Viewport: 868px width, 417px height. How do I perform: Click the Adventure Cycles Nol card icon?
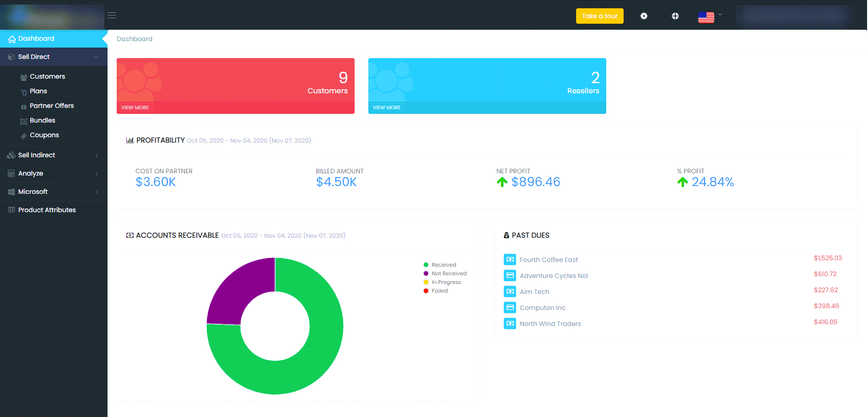tap(510, 276)
